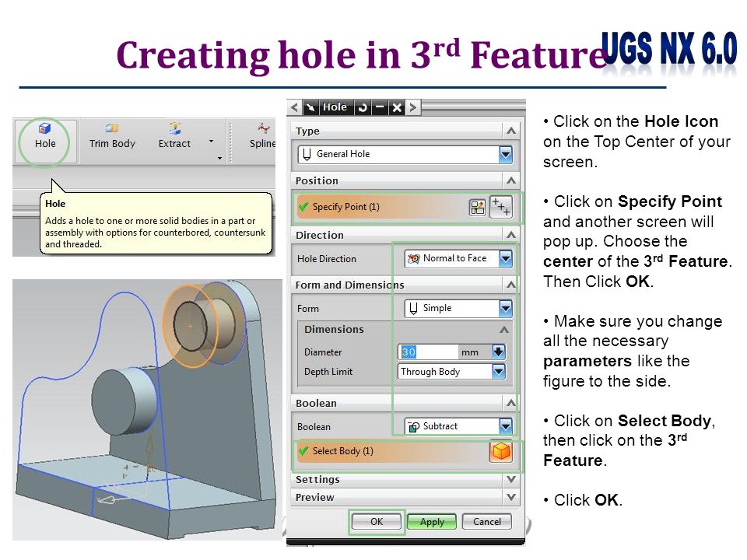Viewport: 747px width, 560px height.
Task: Collapse the Dimensions subsection
Action: (x=504, y=330)
